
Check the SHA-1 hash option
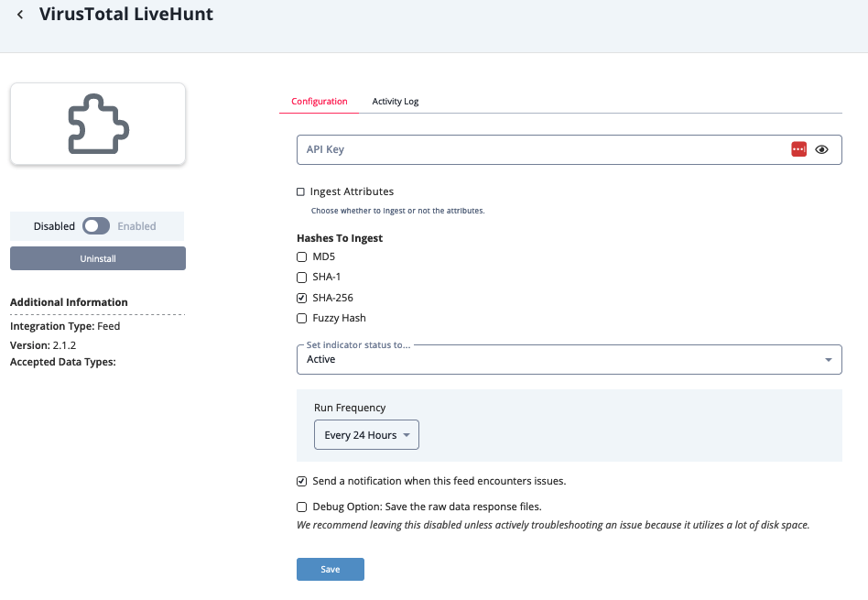[x=302, y=278]
